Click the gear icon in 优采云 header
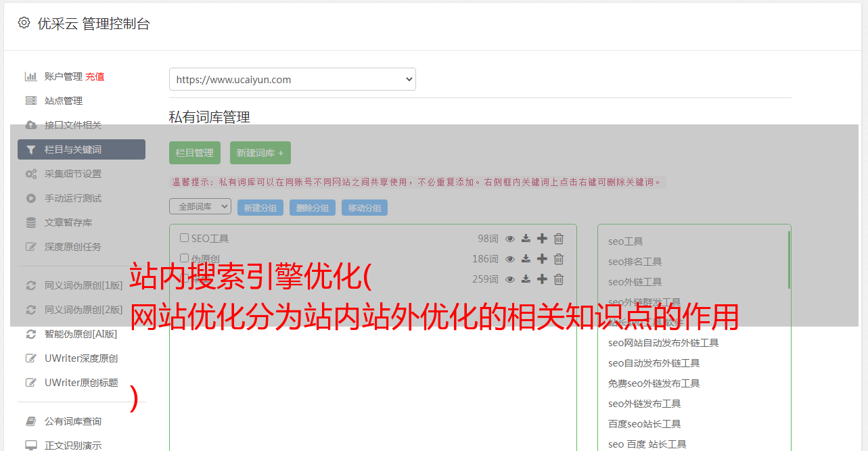Viewport: 868px width, 451px height. click(24, 23)
